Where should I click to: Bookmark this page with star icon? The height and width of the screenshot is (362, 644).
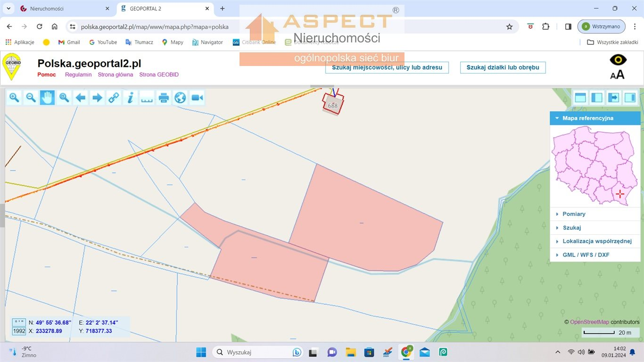[x=509, y=27]
